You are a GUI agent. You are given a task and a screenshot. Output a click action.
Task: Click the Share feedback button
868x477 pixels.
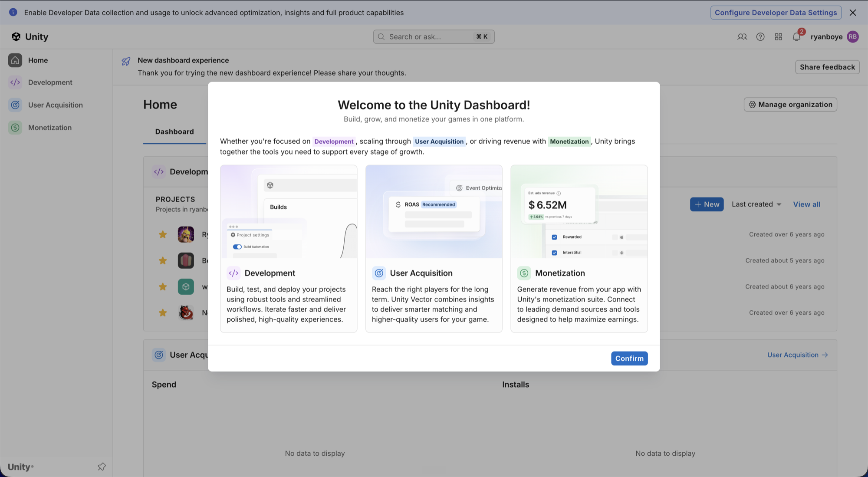pos(827,67)
